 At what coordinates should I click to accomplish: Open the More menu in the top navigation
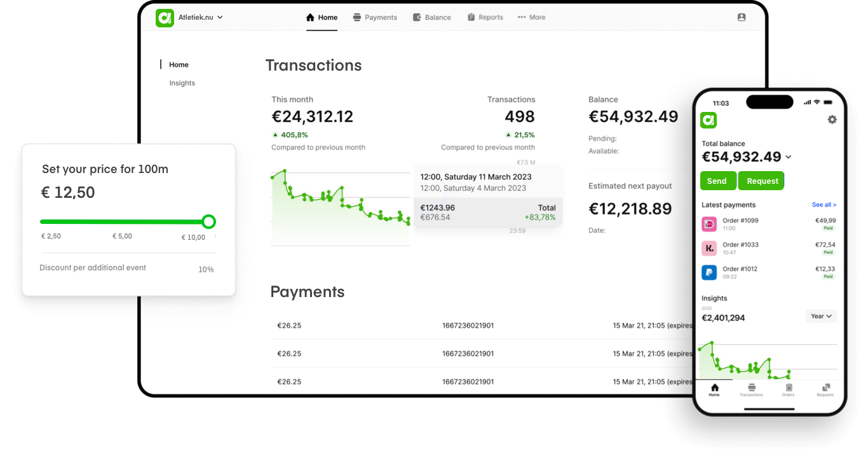point(531,17)
